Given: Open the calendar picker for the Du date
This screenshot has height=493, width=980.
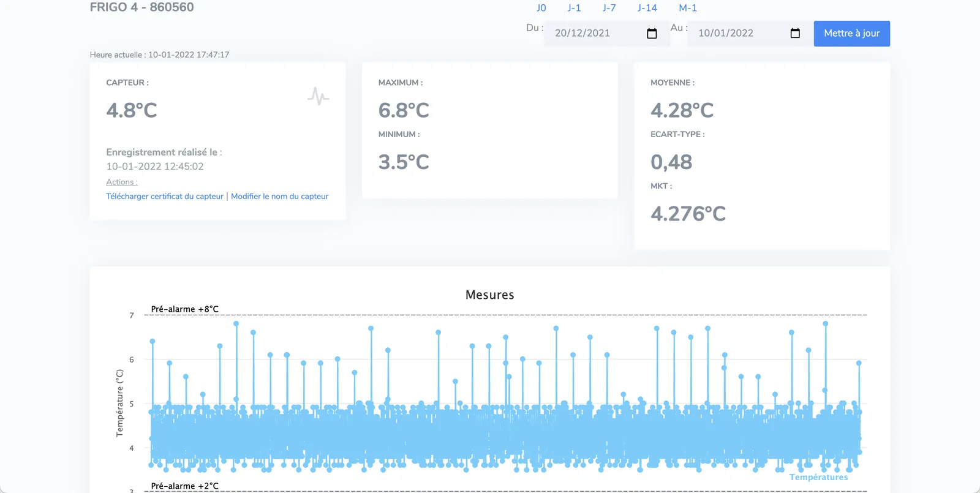Looking at the screenshot, I should [x=652, y=33].
